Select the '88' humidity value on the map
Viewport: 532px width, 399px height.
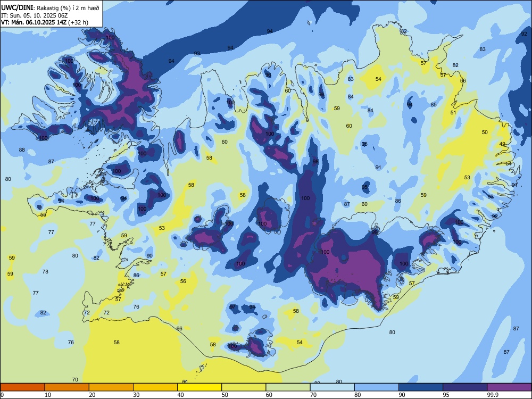[22, 149]
